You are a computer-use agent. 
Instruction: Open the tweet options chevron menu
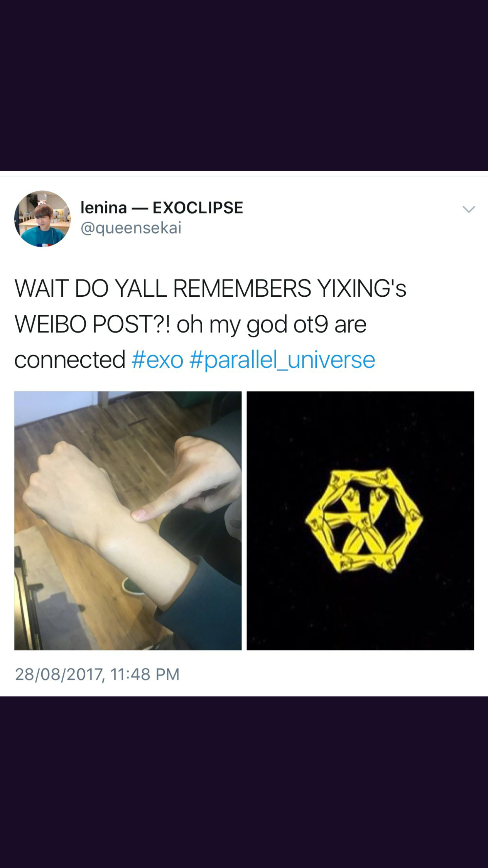pyautogui.click(x=469, y=209)
